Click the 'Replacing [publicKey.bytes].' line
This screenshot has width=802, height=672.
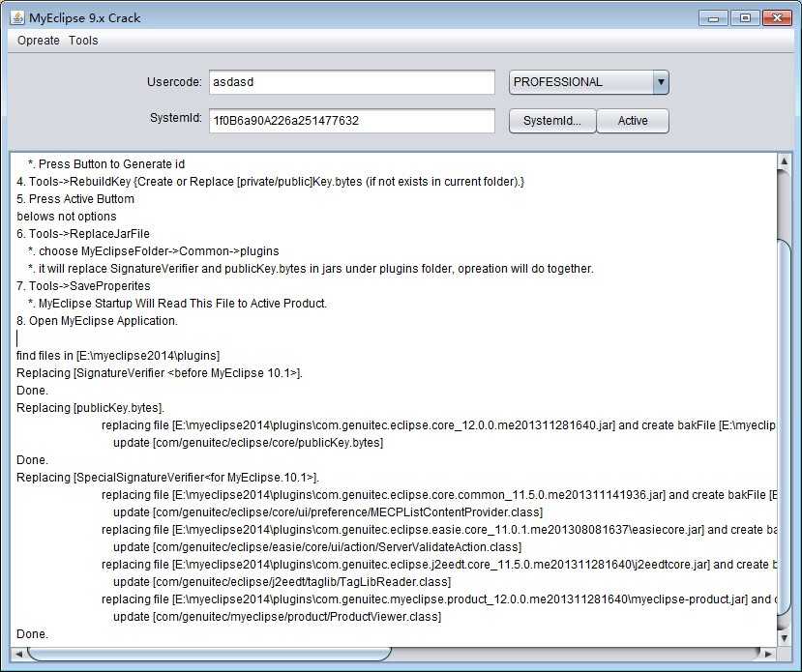coord(90,408)
